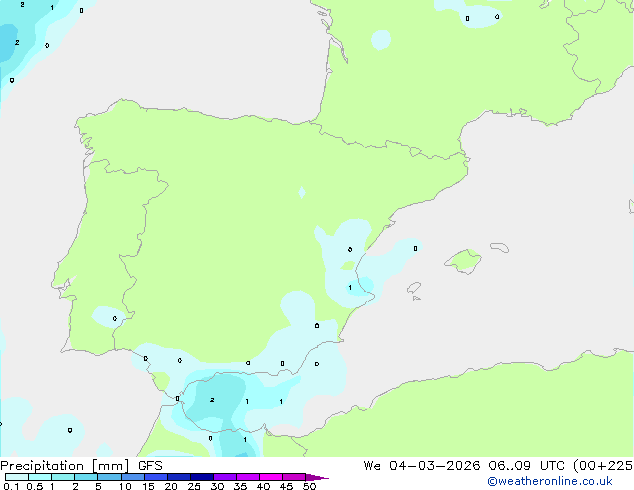Viewport: 634px width, 490px height.
Task: Click the "2" value label over northern Morocco
Action: [212, 400]
